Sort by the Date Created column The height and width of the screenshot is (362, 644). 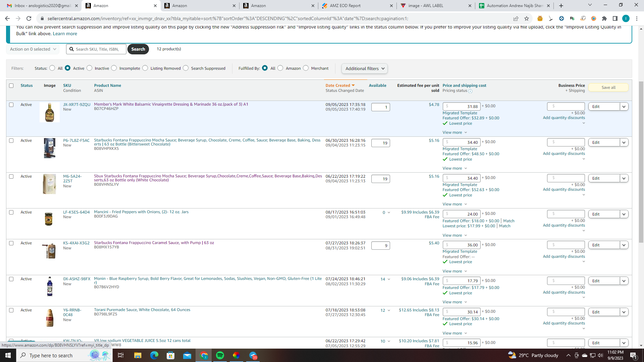(x=340, y=85)
